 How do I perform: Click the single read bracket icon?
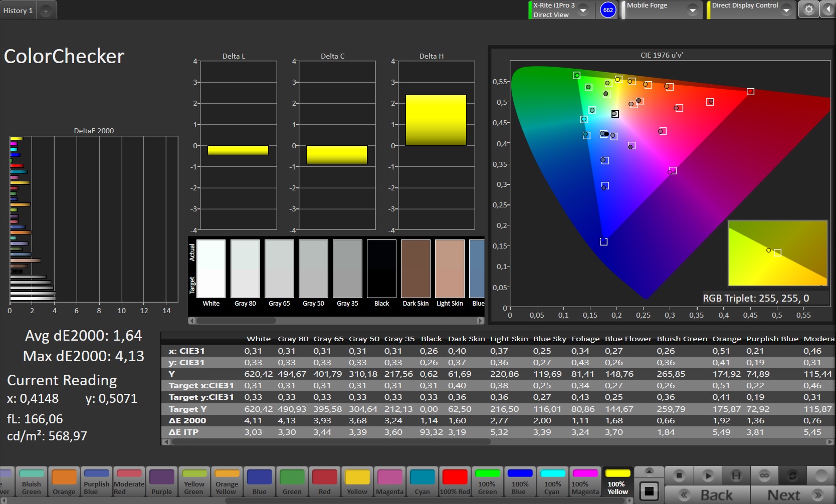(x=736, y=475)
